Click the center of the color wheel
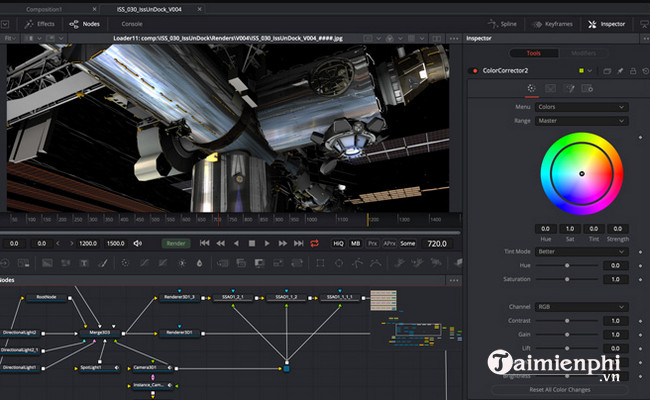 pos(581,173)
